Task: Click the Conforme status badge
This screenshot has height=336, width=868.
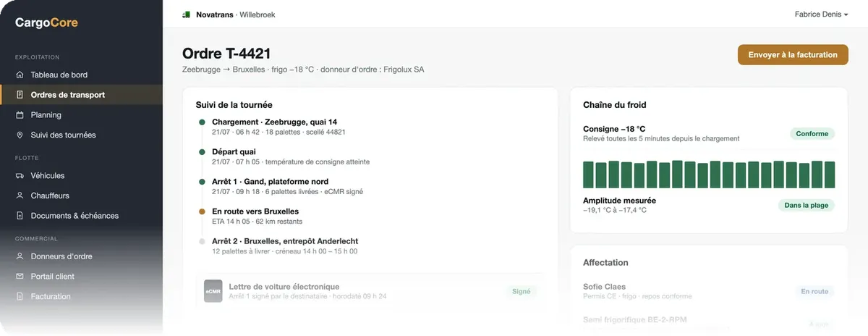Action: point(812,134)
